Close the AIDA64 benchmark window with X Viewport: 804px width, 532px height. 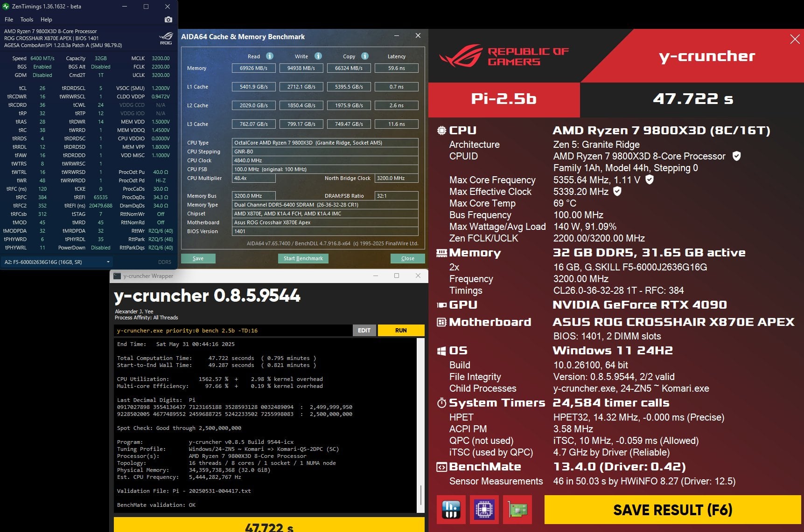click(x=418, y=36)
